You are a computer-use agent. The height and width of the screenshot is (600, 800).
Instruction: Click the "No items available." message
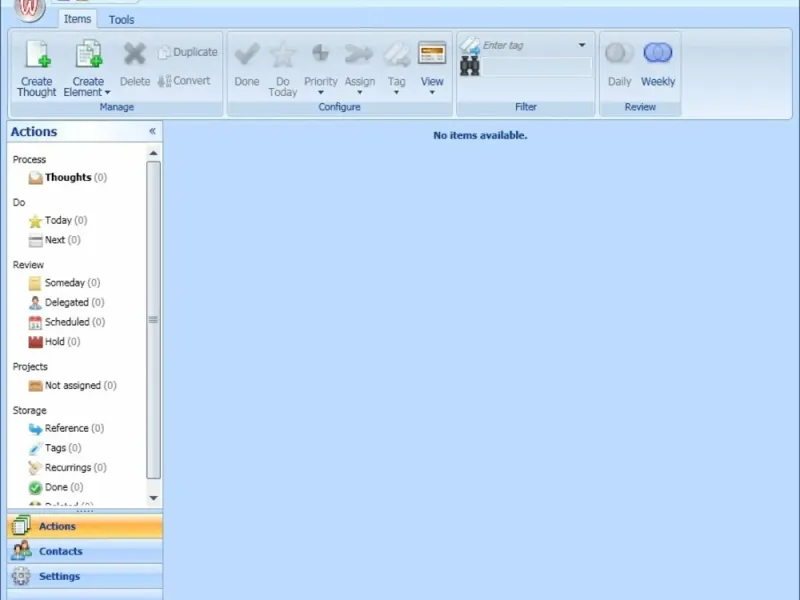click(x=480, y=135)
